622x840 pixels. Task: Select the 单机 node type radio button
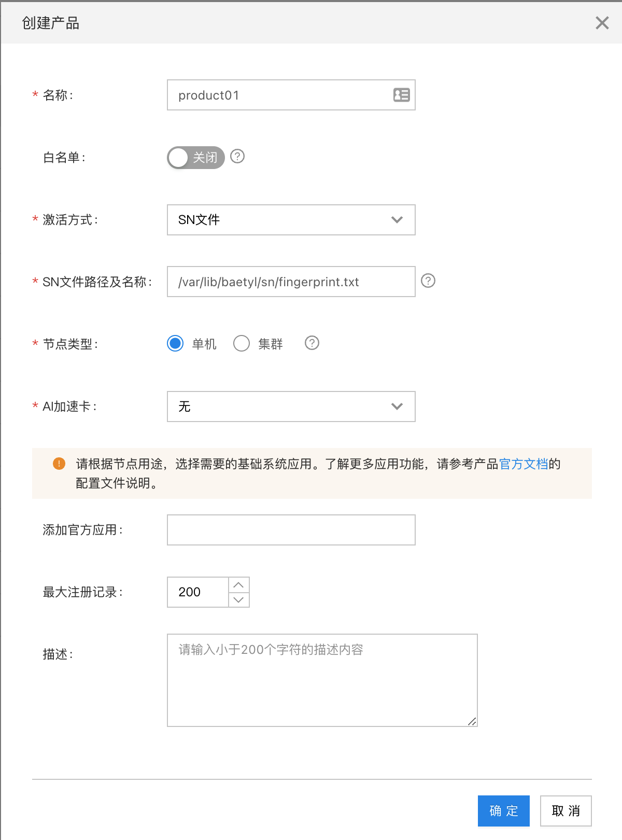[175, 343]
